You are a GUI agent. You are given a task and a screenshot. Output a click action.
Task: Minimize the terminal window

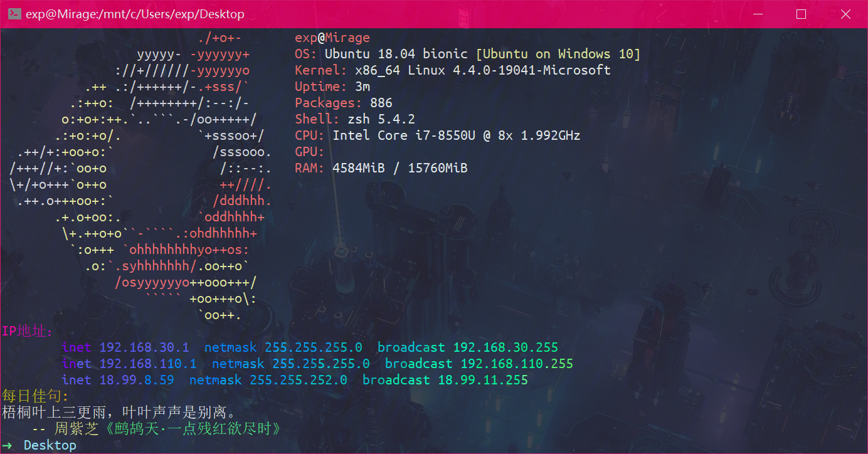click(758, 14)
